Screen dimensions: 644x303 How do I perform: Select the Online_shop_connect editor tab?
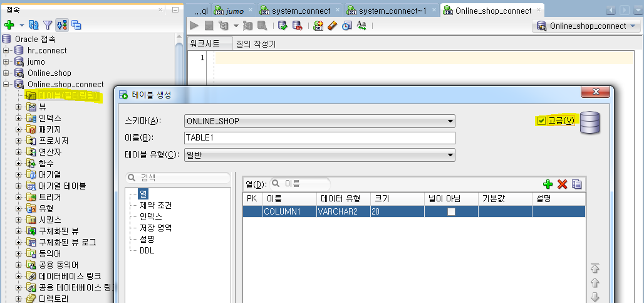493,11
